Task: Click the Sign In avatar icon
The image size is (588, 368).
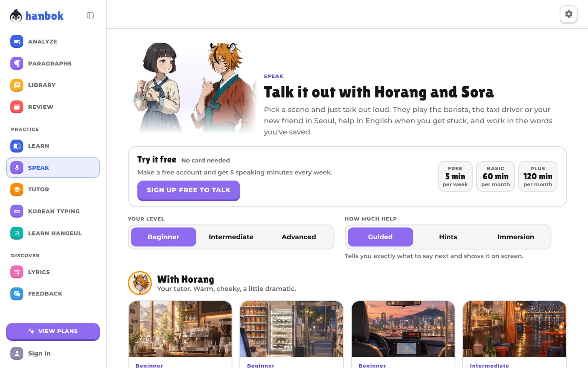Action: (17, 353)
